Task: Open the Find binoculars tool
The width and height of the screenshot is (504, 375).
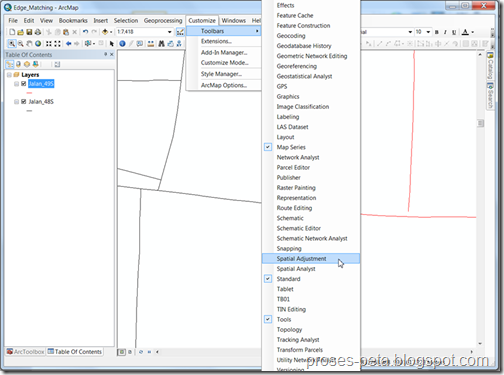Action: pos(161,44)
